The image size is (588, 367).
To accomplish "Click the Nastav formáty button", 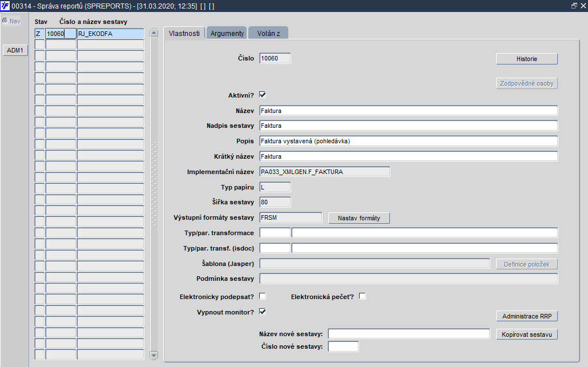I will 359,218.
